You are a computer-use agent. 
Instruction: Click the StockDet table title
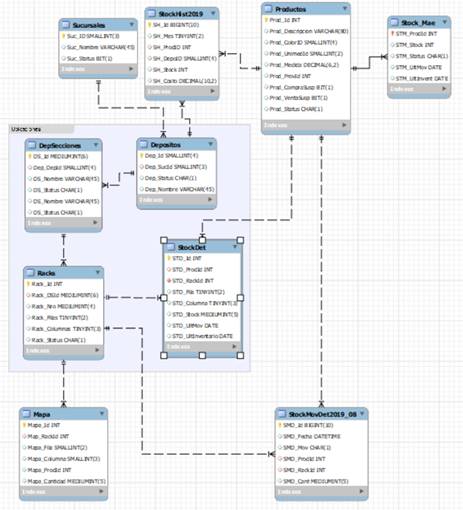(192, 247)
